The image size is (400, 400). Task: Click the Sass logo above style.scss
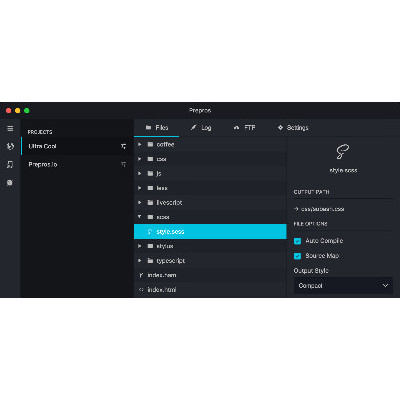343,152
